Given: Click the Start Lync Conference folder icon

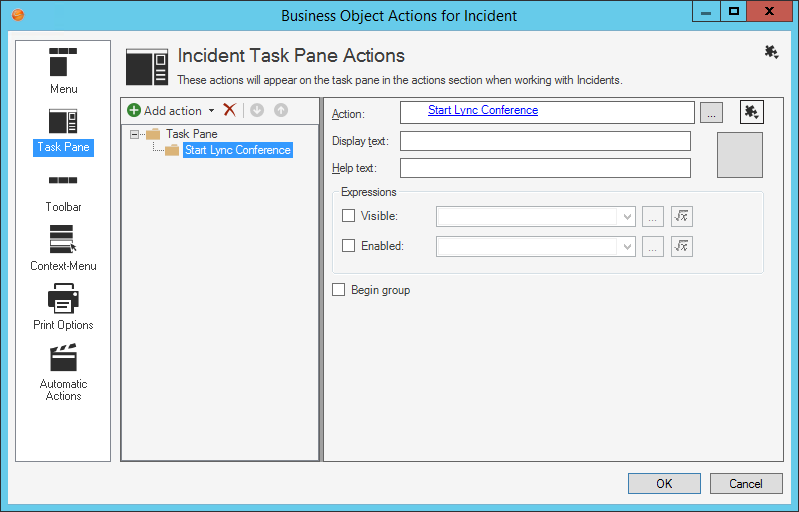Looking at the screenshot, I should tap(172, 150).
